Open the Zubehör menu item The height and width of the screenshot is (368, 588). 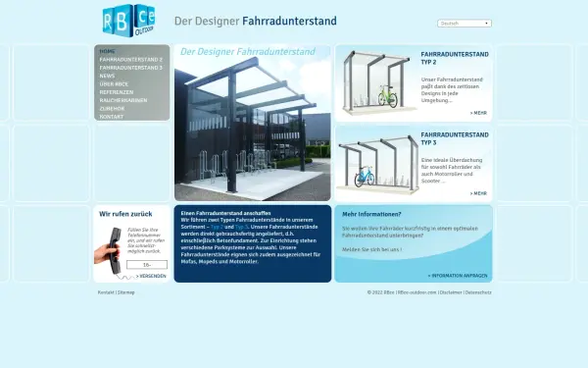click(112, 109)
